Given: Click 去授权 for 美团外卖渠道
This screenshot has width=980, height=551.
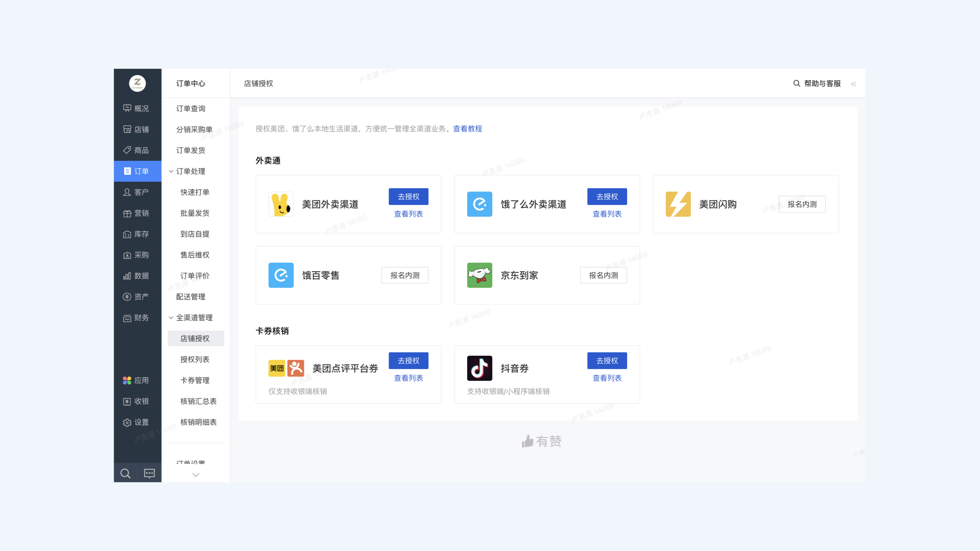Looking at the screenshot, I should pos(408,196).
